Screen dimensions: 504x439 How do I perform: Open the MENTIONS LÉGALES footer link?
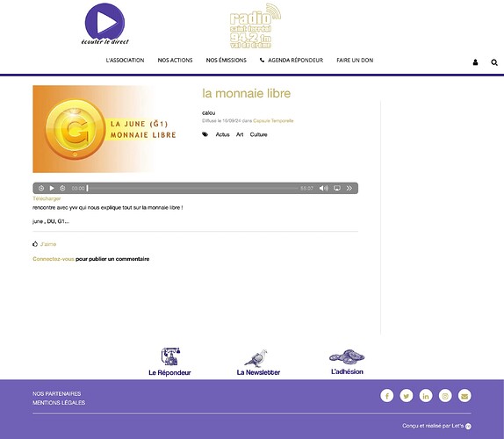59,403
